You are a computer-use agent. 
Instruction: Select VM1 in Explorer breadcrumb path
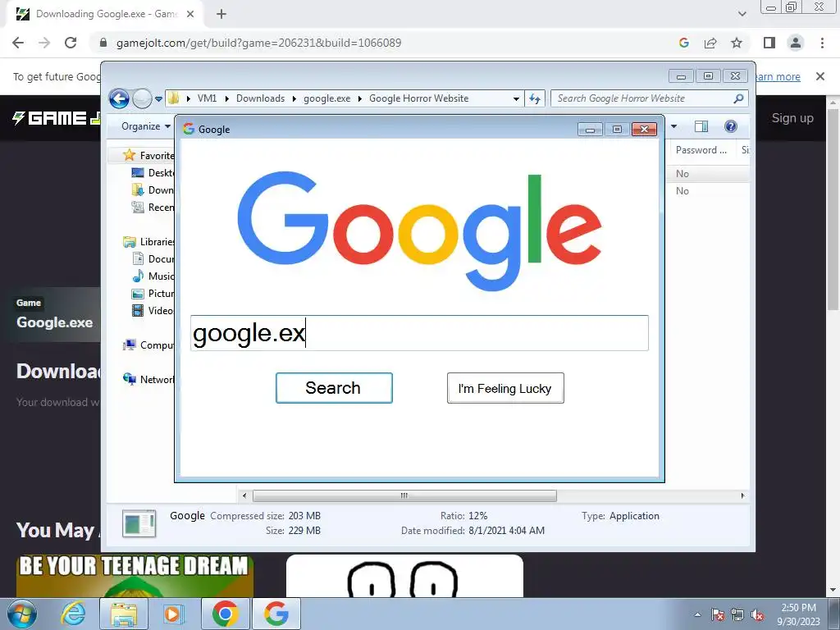(x=207, y=98)
